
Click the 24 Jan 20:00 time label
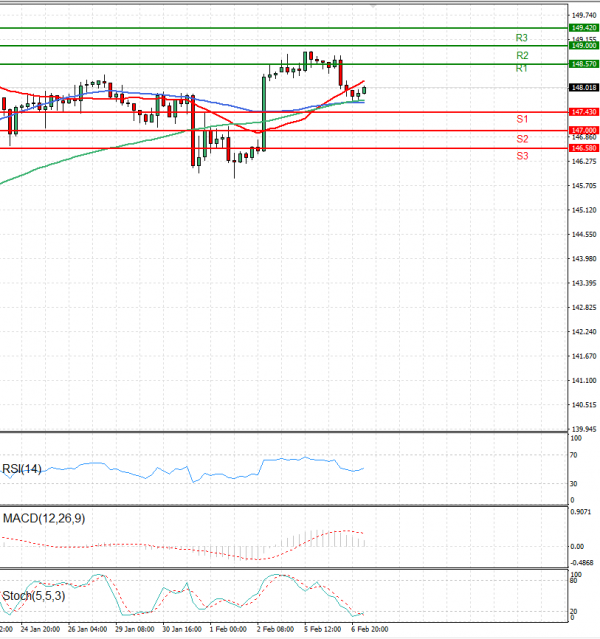click(40, 630)
